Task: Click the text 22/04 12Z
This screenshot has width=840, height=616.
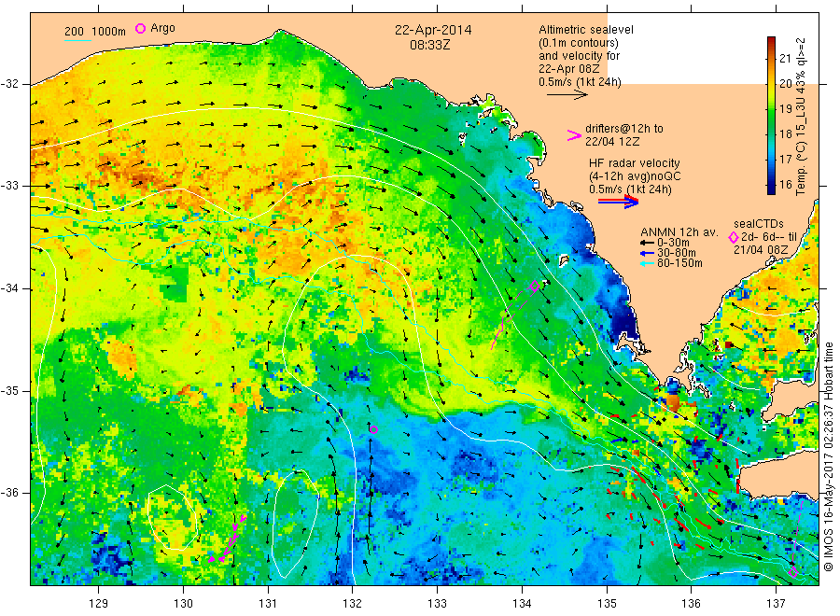Action: pyautogui.click(x=611, y=142)
